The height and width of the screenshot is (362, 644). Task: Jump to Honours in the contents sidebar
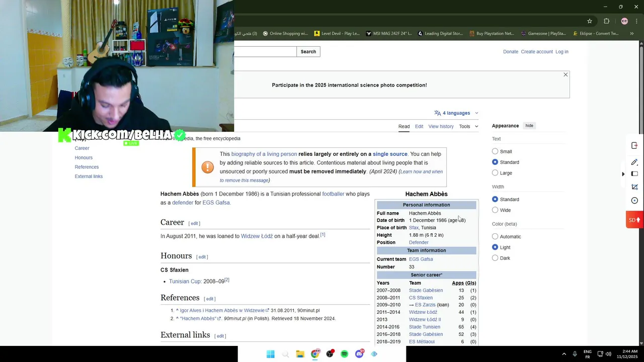[x=84, y=157]
